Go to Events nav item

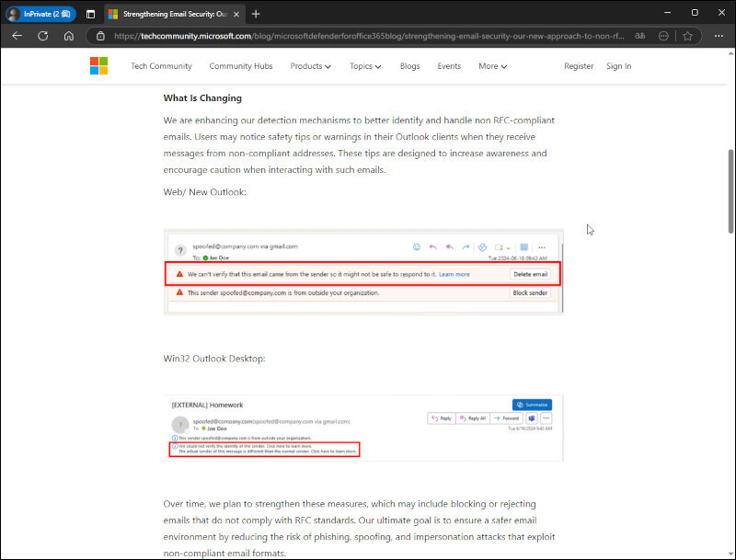tap(449, 66)
